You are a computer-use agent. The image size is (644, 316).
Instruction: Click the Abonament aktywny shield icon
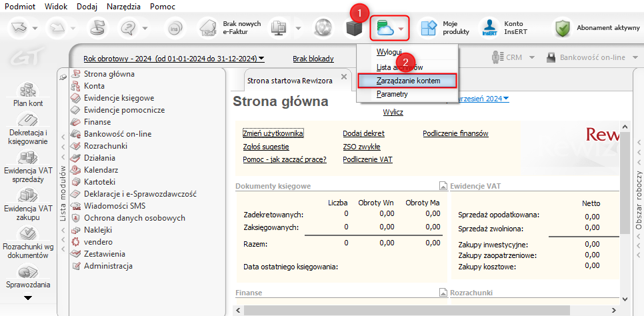(x=562, y=29)
